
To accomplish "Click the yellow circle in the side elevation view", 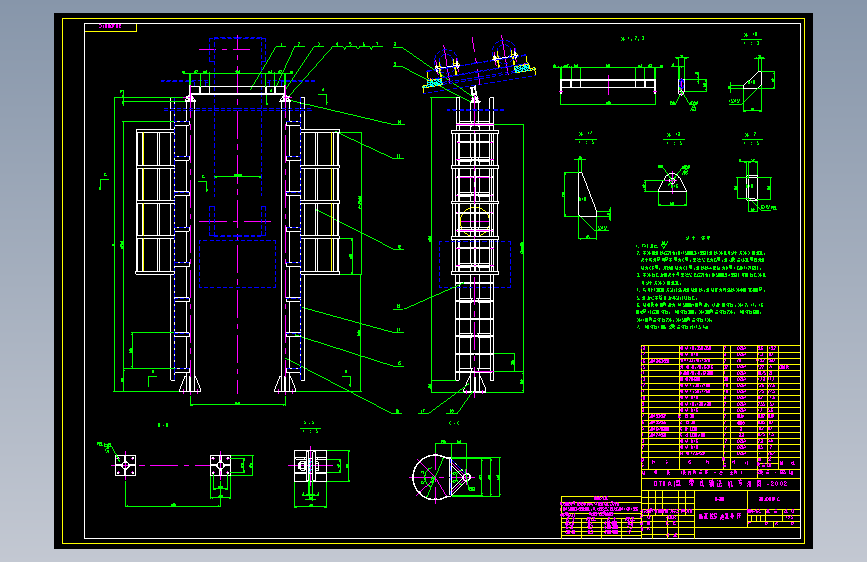I will tap(474, 221).
